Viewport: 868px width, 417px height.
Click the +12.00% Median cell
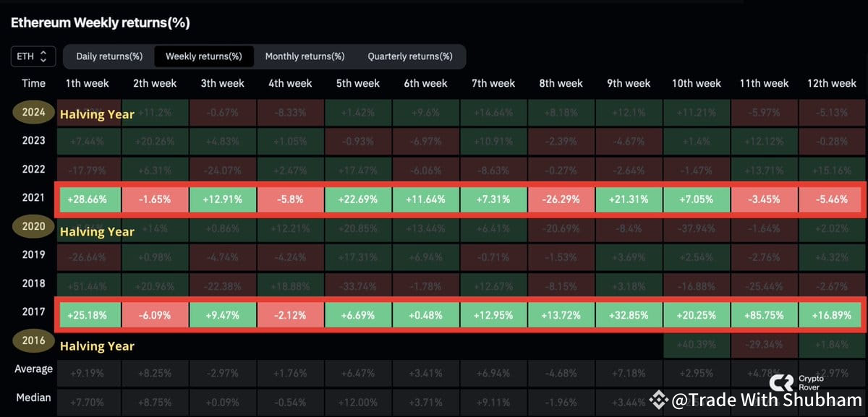point(358,402)
